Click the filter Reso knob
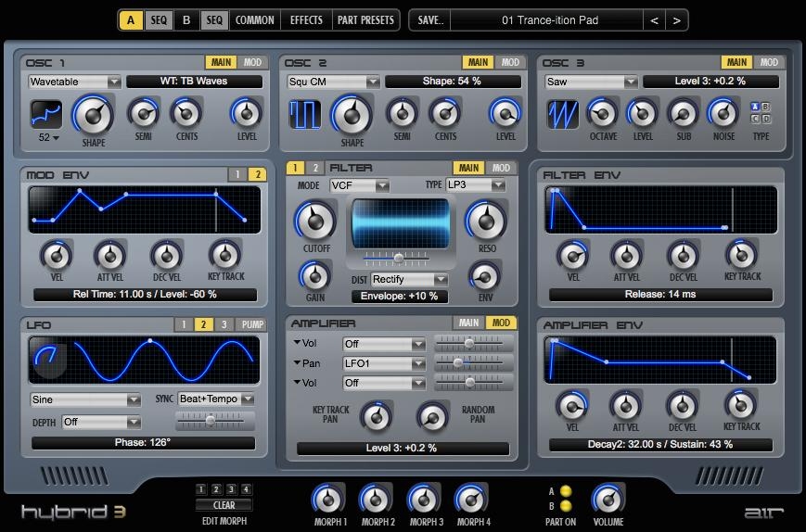The width and height of the screenshot is (806, 532). pyautogui.click(x=484, y=222)
